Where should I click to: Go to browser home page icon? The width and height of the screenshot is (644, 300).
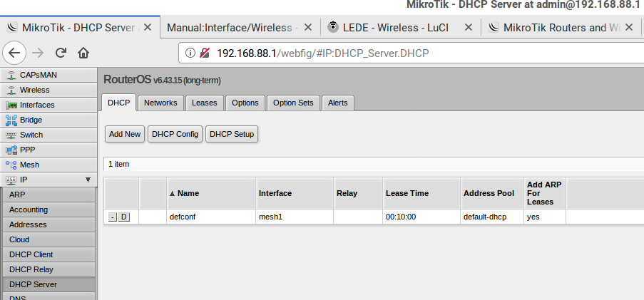coord(83,53)
